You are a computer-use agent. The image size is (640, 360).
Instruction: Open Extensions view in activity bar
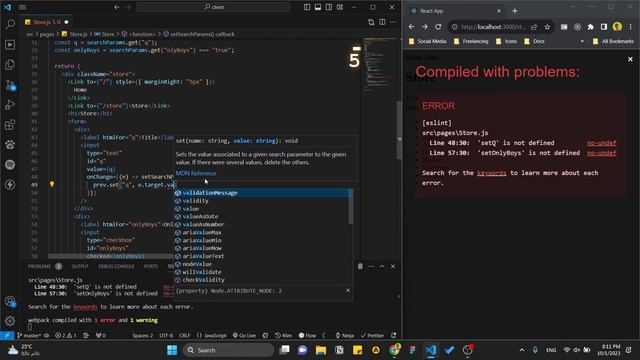tap(10, 124)
